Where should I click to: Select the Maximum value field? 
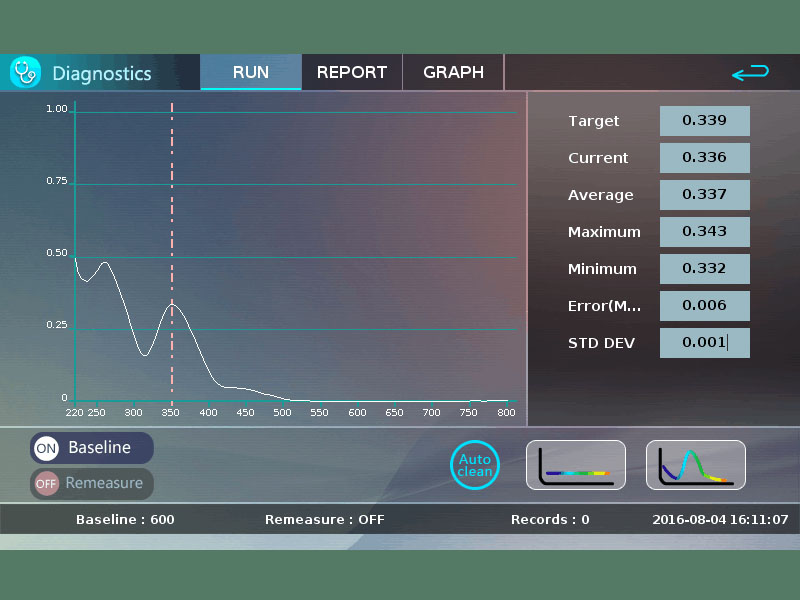point(705,232)
